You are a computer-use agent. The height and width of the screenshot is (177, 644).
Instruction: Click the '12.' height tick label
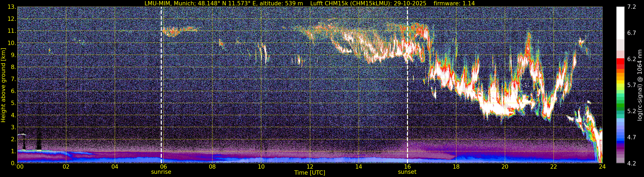click(x=12, y=19)
